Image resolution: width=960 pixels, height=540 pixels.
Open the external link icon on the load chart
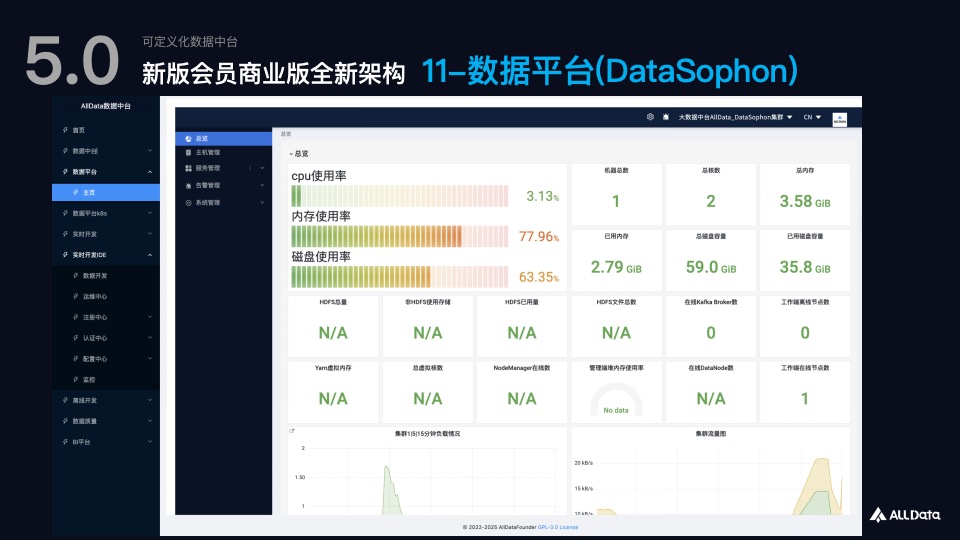click(x=292, y=431)
